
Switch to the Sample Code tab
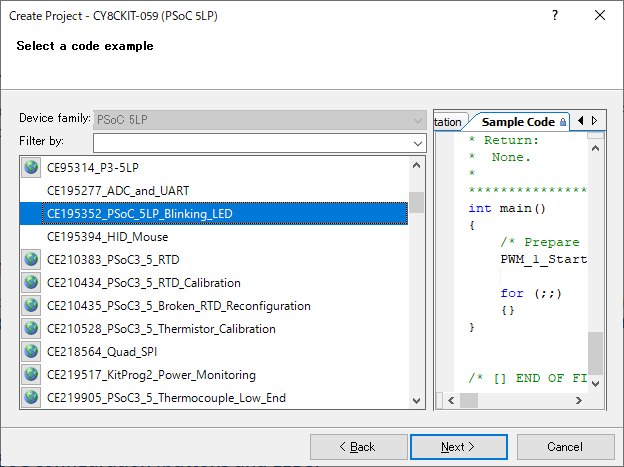(518, 122)
